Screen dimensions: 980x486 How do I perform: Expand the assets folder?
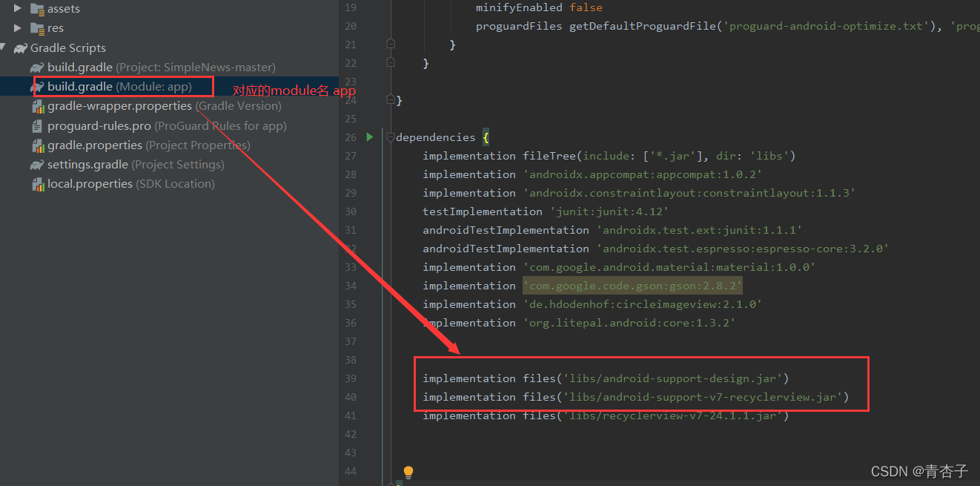coord(18,8)
